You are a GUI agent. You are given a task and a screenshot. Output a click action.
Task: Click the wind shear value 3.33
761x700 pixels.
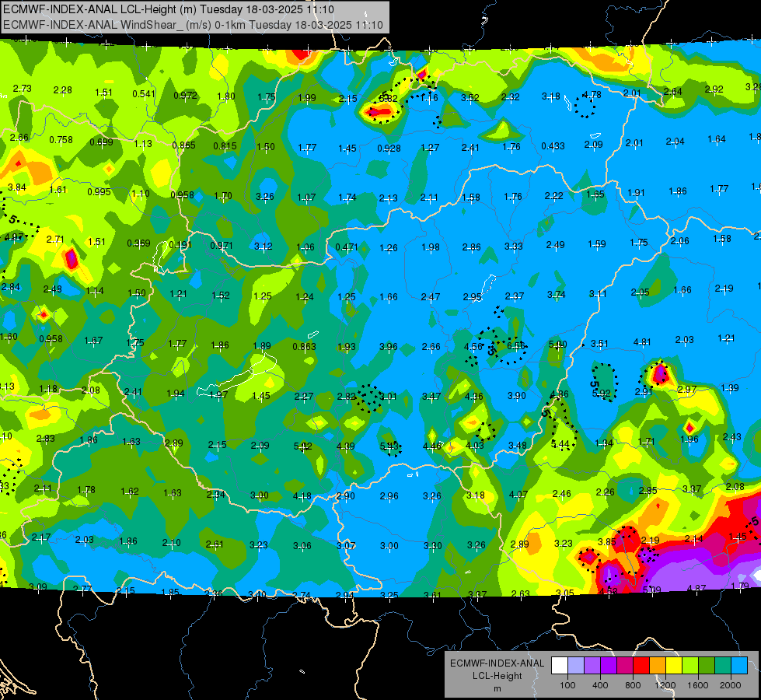(514, 247)
